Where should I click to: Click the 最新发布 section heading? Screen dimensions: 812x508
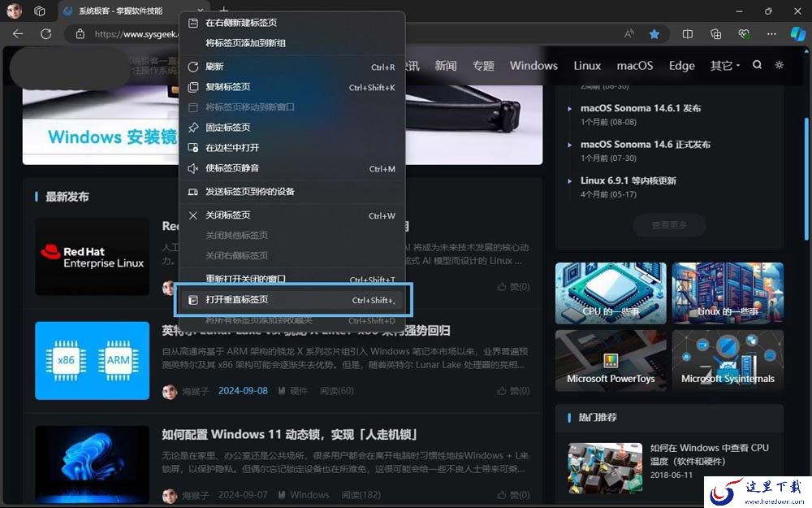[67, 197]
